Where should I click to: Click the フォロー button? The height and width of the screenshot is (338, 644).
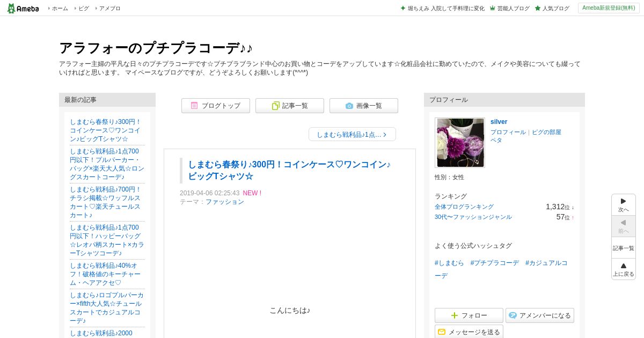(469, 315)
